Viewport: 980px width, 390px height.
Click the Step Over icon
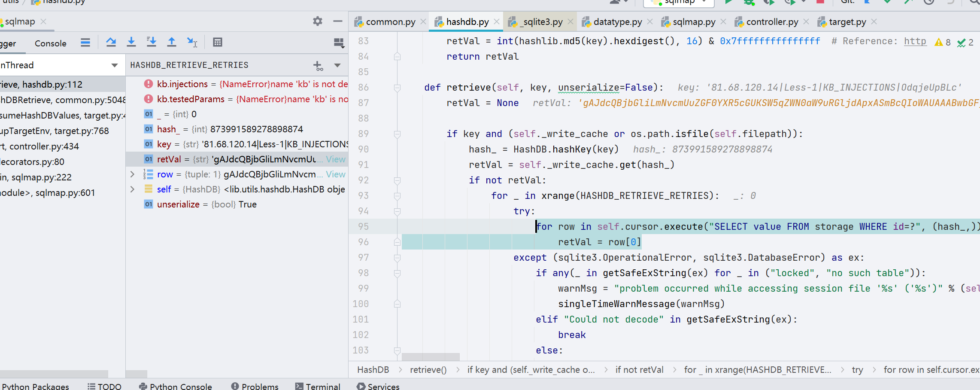(x=111, y=42)
